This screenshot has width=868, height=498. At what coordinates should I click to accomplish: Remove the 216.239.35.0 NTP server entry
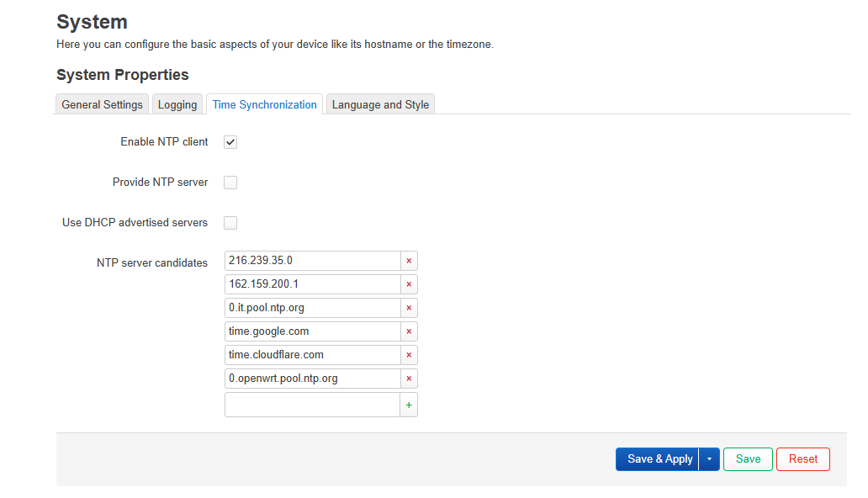pos(409,261)
